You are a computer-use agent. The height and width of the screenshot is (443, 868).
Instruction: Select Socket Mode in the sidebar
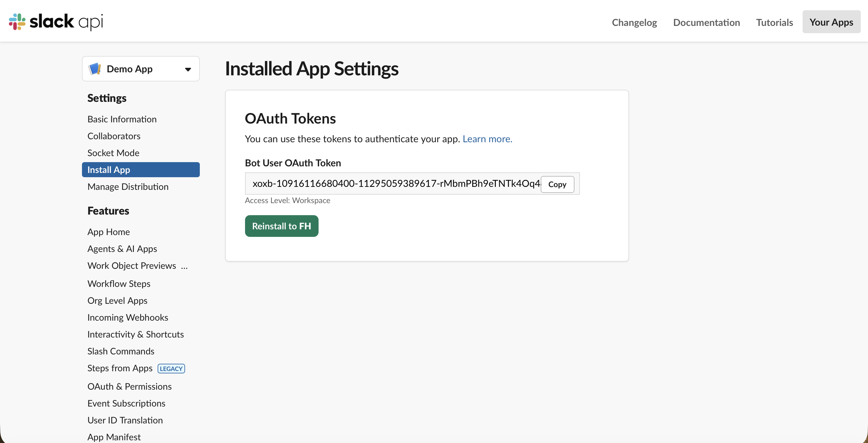point(113,153)
